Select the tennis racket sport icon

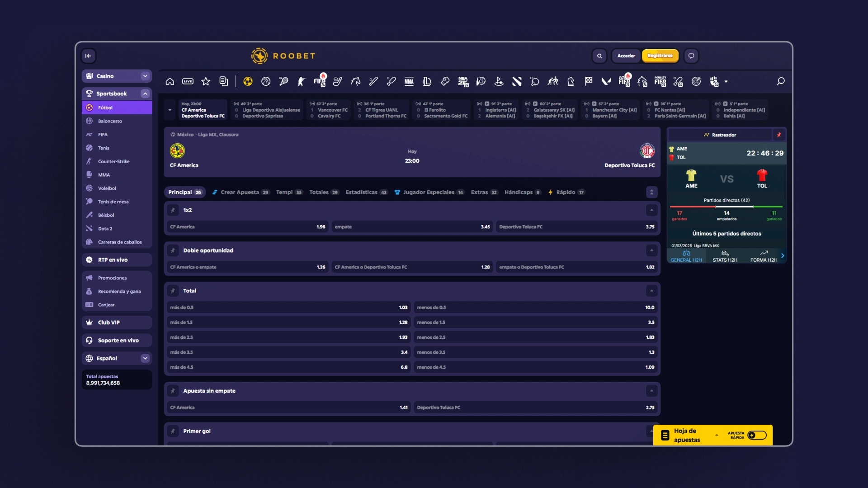tap(283, 81)
